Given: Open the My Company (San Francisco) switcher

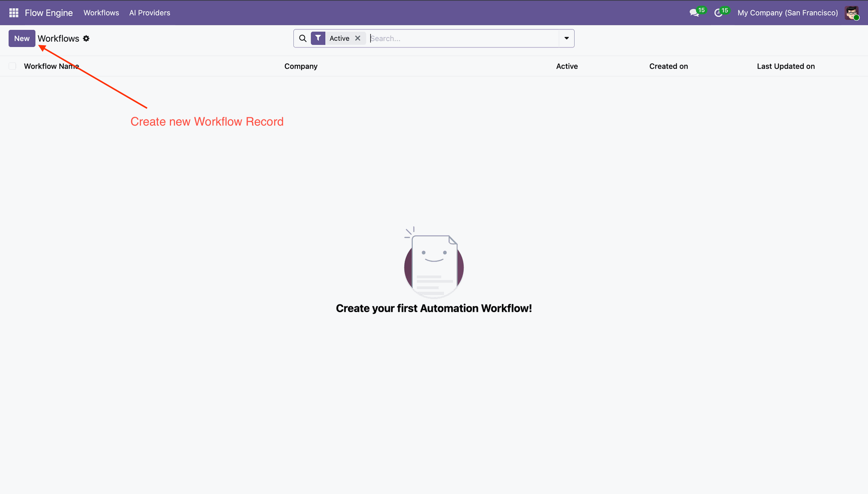Looking at the screenshot, I should click(x=788, y=13).
